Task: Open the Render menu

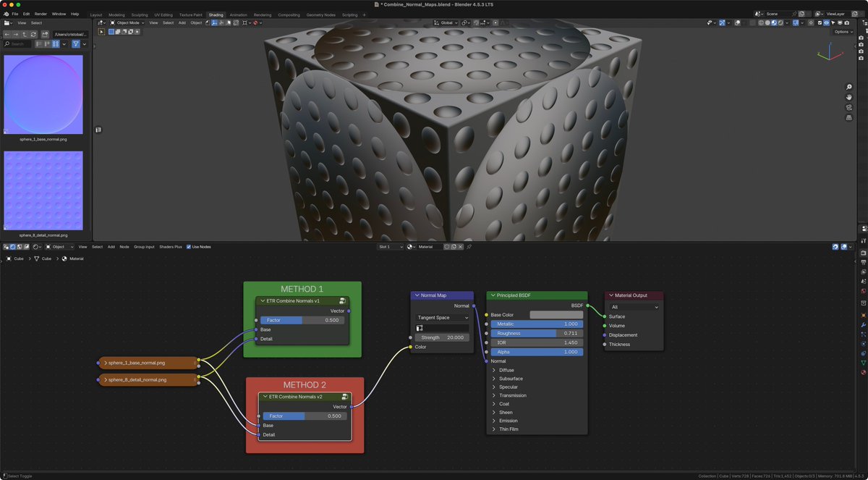Action: 41,14
